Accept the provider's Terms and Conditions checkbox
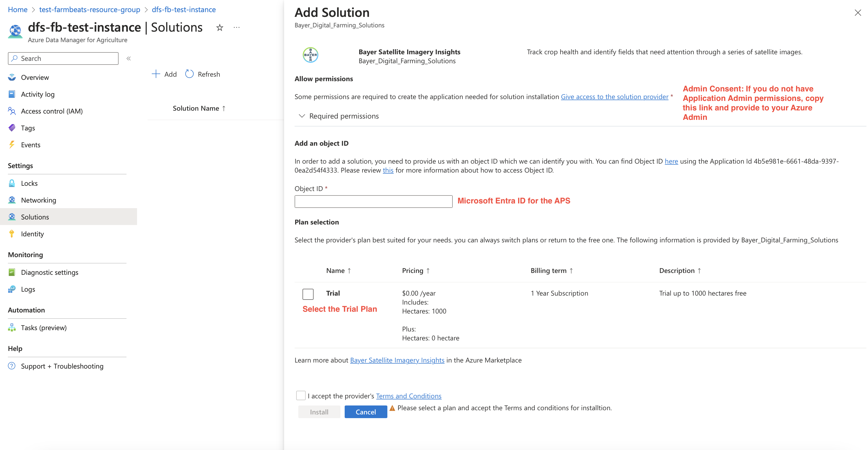 point(301,396)
